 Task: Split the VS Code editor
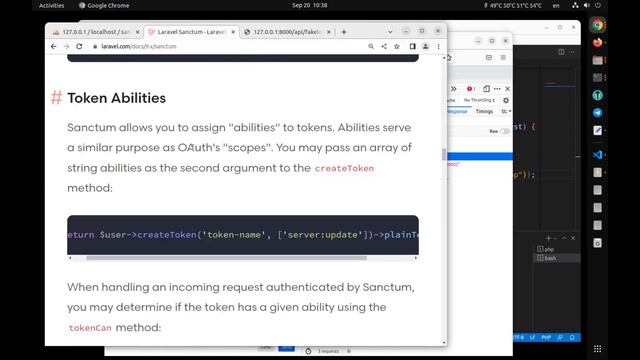(x=561, y=52)
